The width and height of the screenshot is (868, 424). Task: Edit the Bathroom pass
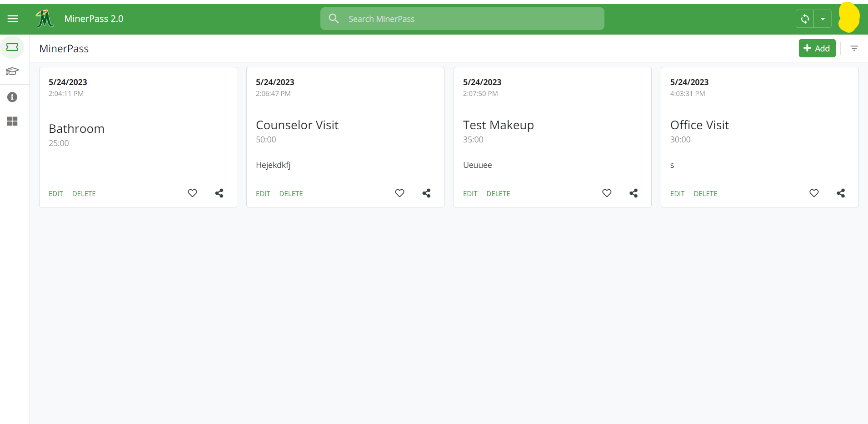click(56, 194)
